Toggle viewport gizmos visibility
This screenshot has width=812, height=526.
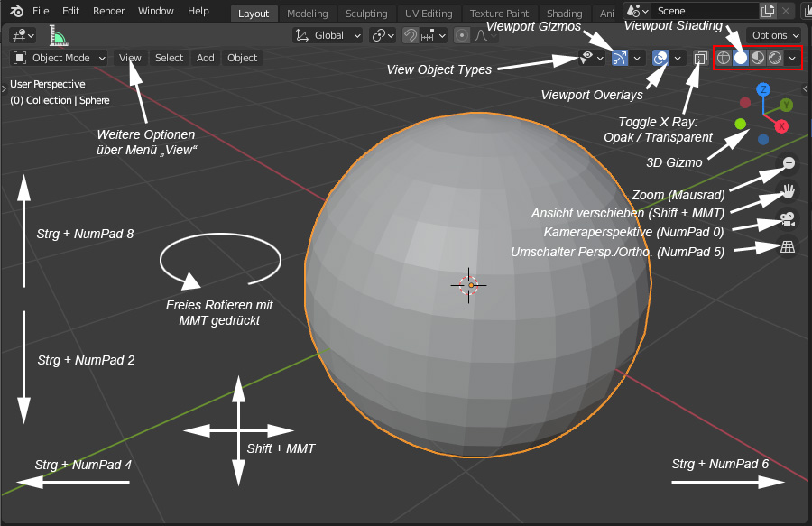pyautogui.click(x=619, y=58)
